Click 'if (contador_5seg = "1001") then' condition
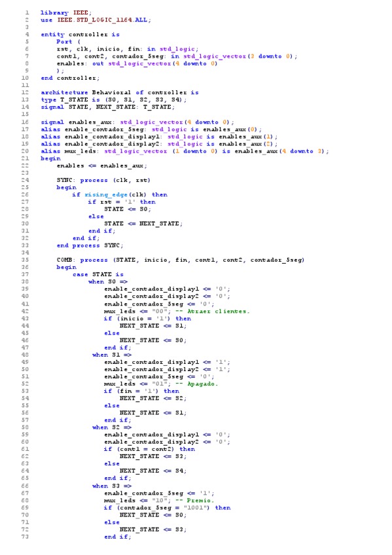Viewport: 392px width, 555px height. [x=168, y=508]
